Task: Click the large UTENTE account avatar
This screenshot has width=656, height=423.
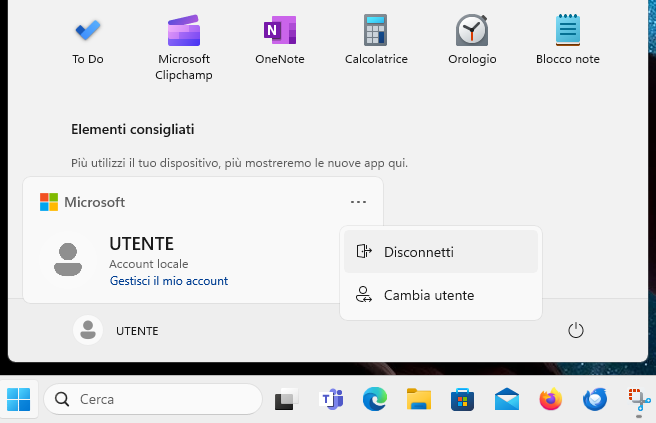Action: coord(68,259)
